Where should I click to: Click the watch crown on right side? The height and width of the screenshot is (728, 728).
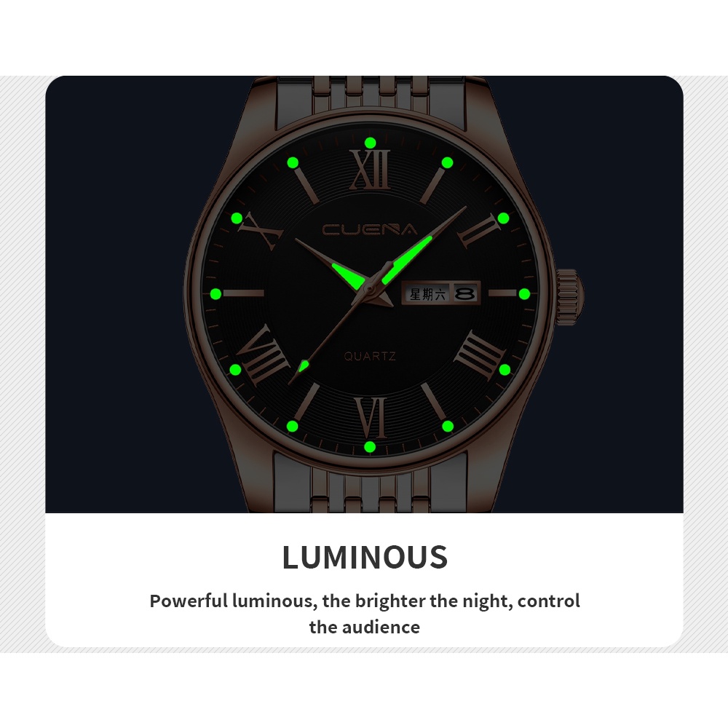[x=569, y=293]
